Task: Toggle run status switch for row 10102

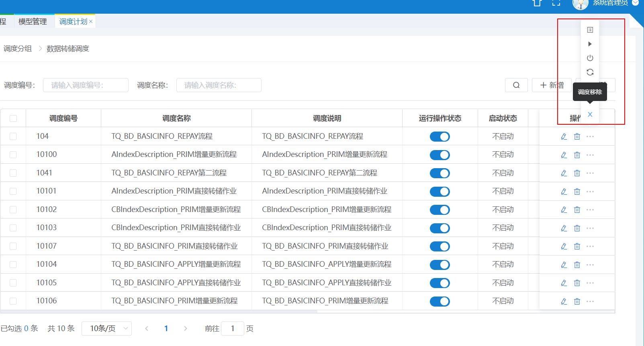Action: pos(440,210)
